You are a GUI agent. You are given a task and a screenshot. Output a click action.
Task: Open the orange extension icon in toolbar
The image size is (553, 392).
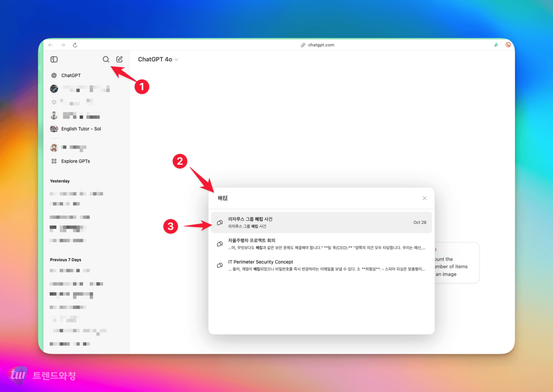coord(508,45)
